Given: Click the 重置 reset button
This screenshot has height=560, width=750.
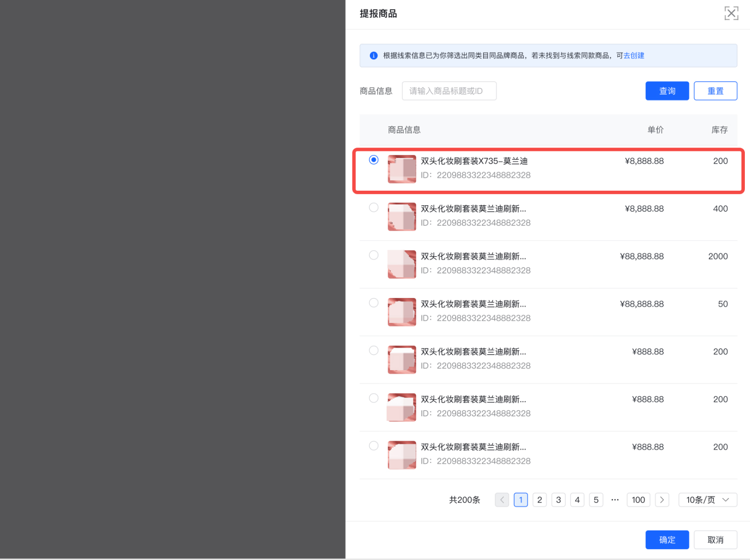Looking at the screenshot, I should (715, 90).
